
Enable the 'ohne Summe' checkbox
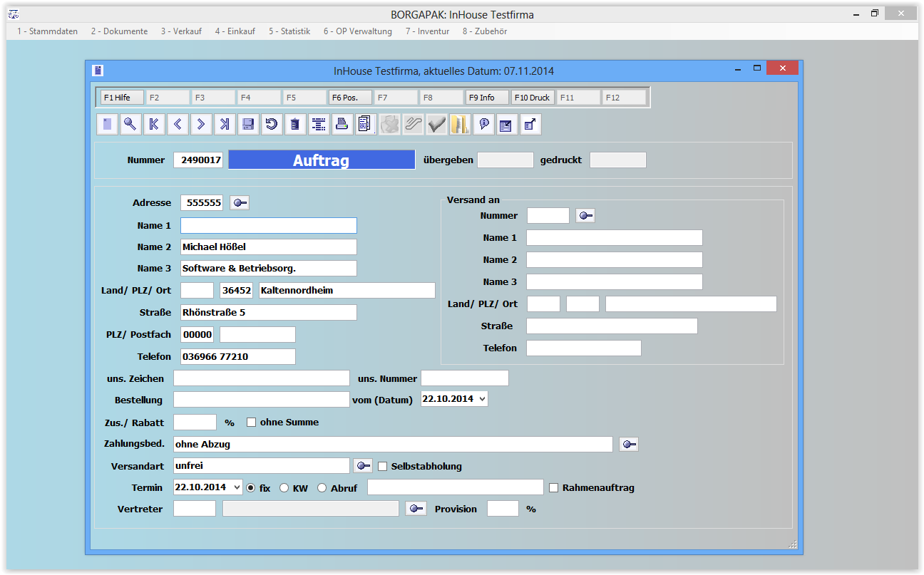click(x=251, y=423)
